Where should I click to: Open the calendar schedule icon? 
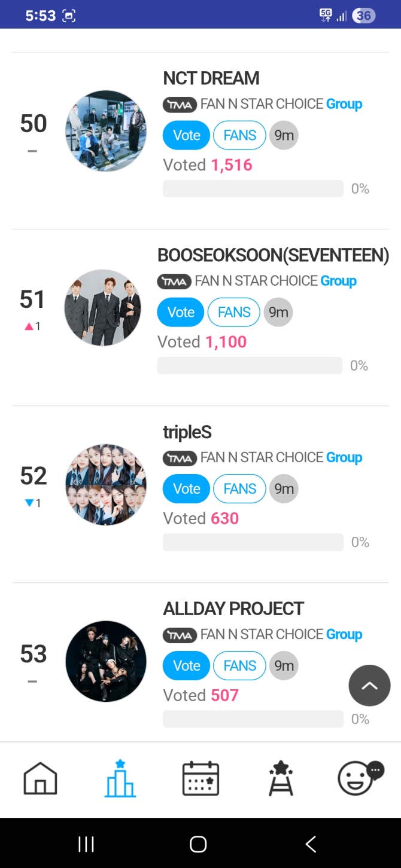(x=200, y=778)
